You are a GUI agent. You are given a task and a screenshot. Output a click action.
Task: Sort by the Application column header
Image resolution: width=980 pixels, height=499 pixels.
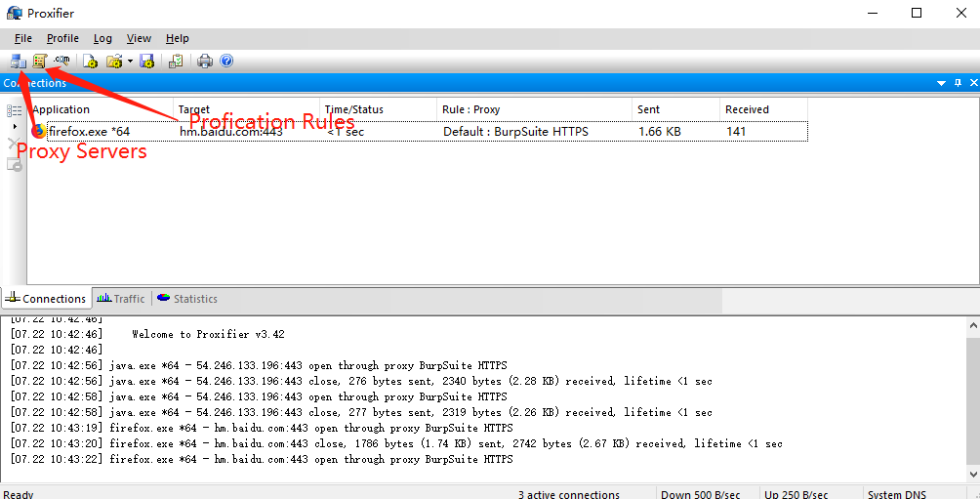click(100, 109)
